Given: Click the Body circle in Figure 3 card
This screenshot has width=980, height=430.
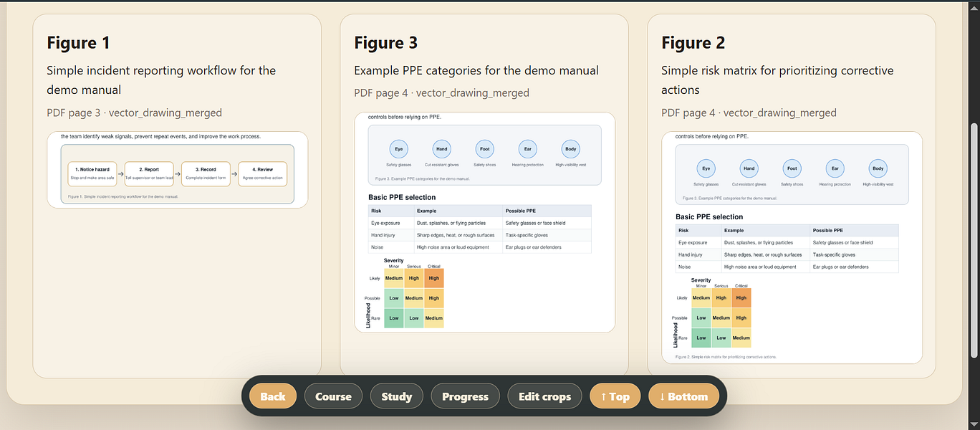Looking at the screenshot, I should (570, 149).
